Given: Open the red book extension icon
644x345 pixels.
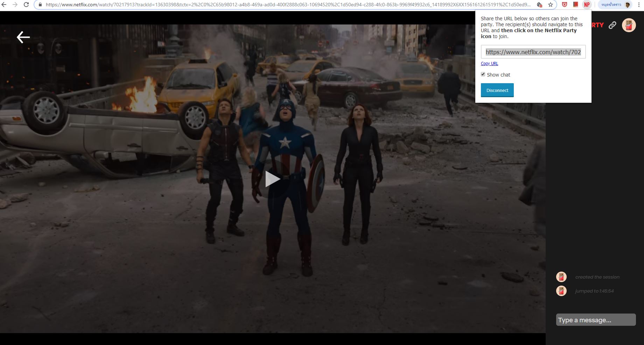Looking at the screenshot, I should pyautogui.click(x=575, y=5).
